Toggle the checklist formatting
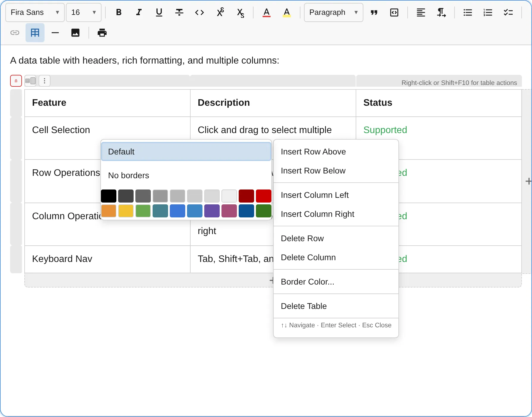This screenshot has height=417, width=532. (508, 12)
